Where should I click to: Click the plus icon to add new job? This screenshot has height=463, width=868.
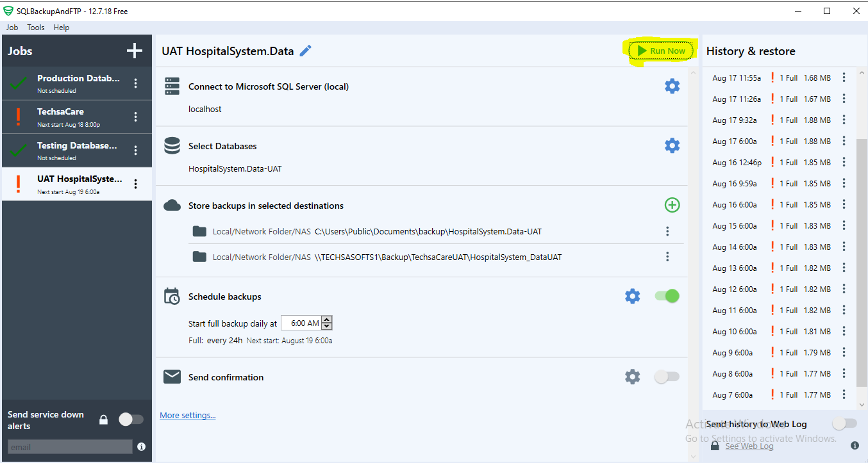(135, 51)
